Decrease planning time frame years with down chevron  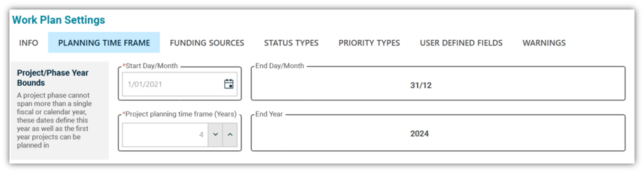coord(215,135)
